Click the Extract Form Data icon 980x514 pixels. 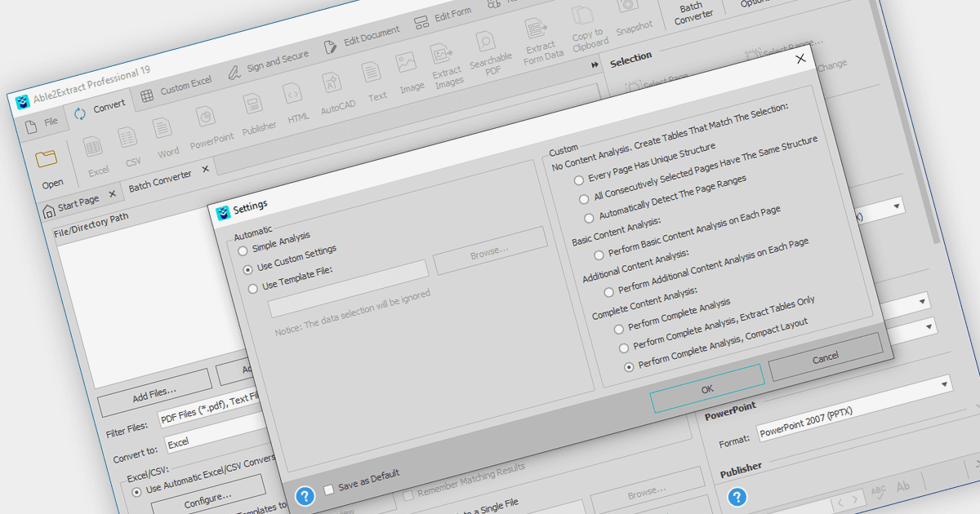[x=536, y=29]
